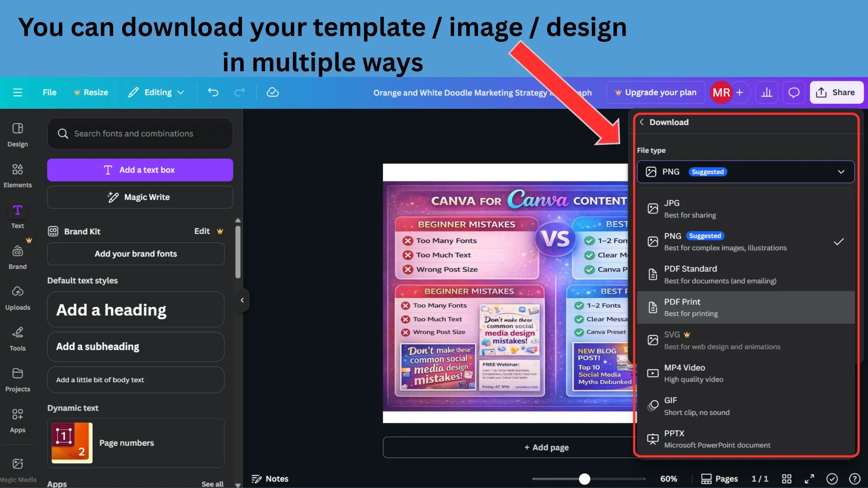868x488 pixels.
Task: Click Add your brand fonts
Action: click(x=136, y=254)
